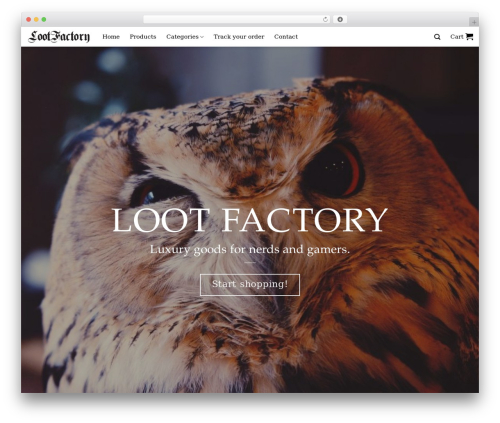Close the window with red button

(x=29, y=20)
